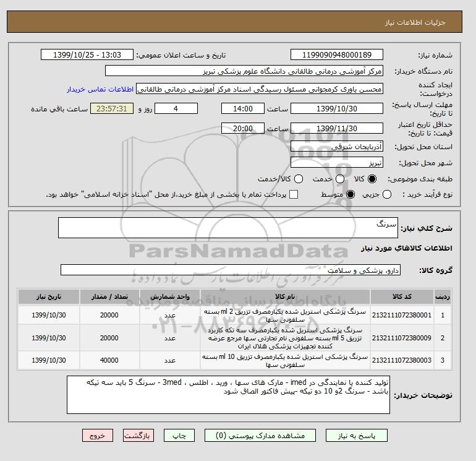476x461 pixels.
Task: Click the deadline time 14:00 field
Action: tap(243, 108)
